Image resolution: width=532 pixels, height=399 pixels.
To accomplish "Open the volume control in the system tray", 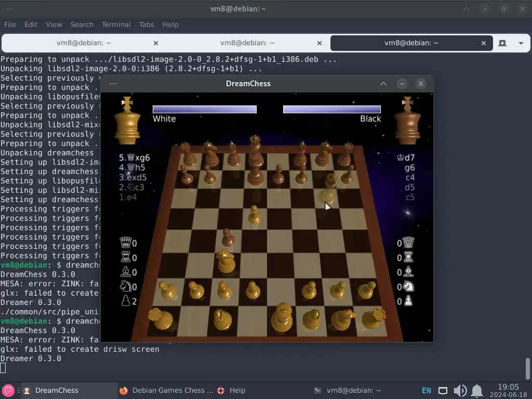I will point(460,391).
